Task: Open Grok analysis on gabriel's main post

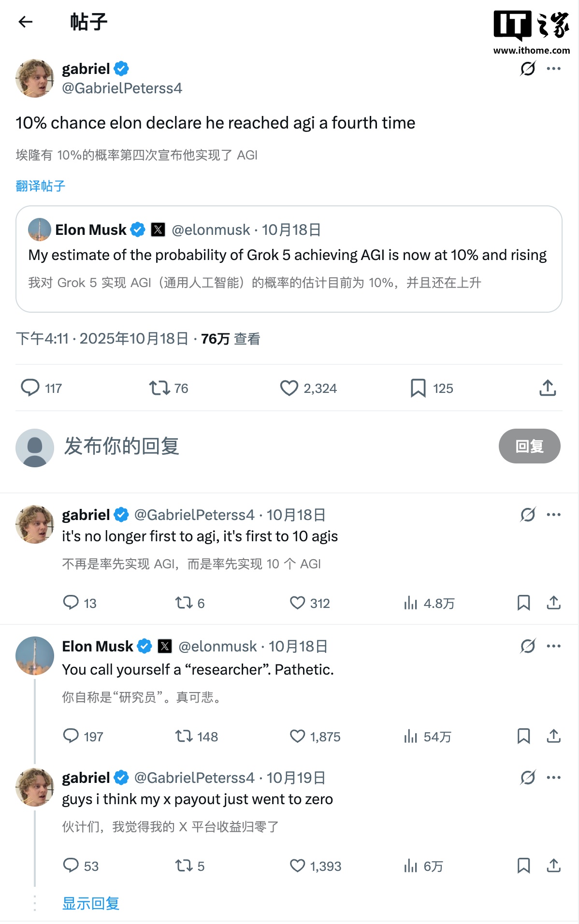Action: tap(527, 69)
